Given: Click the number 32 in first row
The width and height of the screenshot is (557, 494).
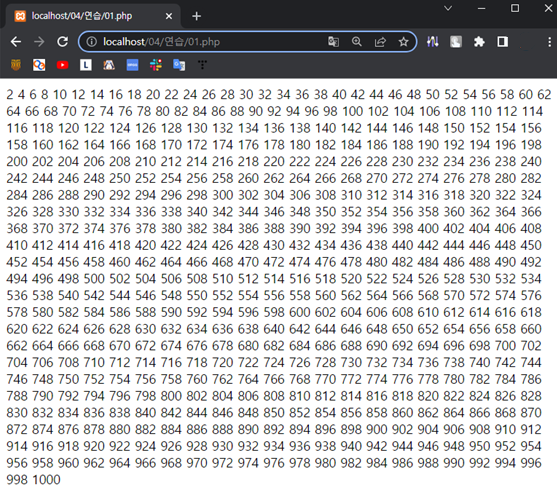Looking at the screenshot, I should pos(265,95).
